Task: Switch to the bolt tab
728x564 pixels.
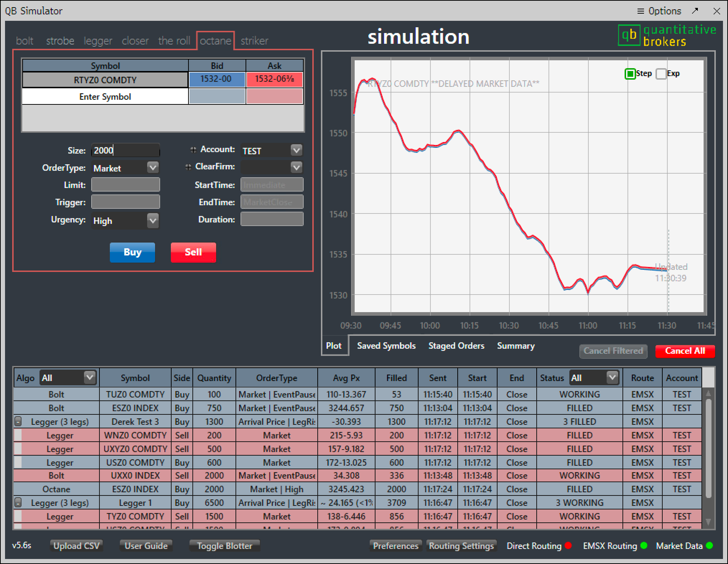Action: [24, 41]
